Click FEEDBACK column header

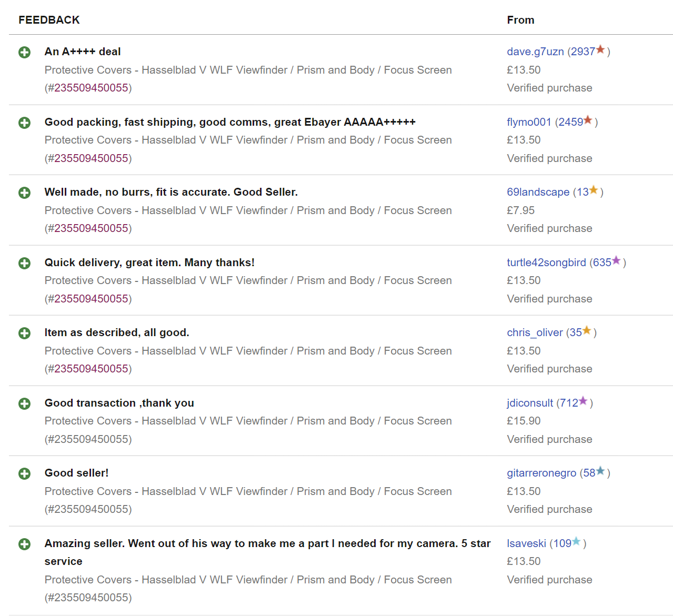(x=49, y=20)
